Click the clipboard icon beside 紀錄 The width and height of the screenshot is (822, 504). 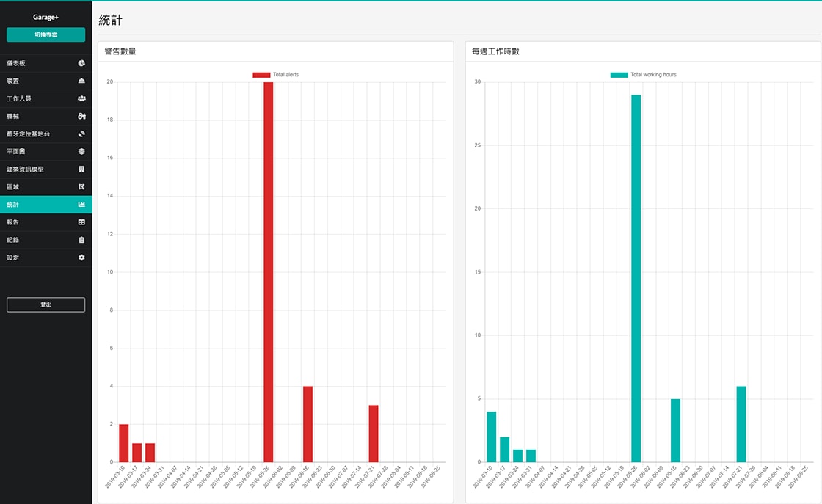click(x=81, y=240)
